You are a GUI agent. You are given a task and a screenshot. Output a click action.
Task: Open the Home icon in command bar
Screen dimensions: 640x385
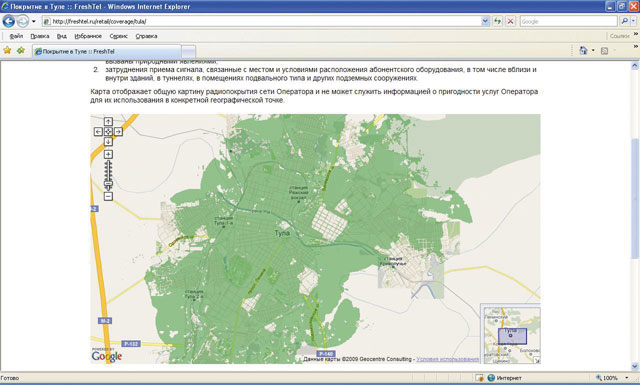pos(583,51)
